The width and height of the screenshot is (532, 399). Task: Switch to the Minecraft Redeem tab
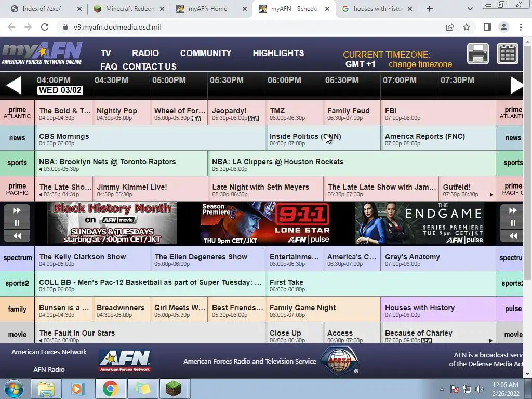coord(129,9)
